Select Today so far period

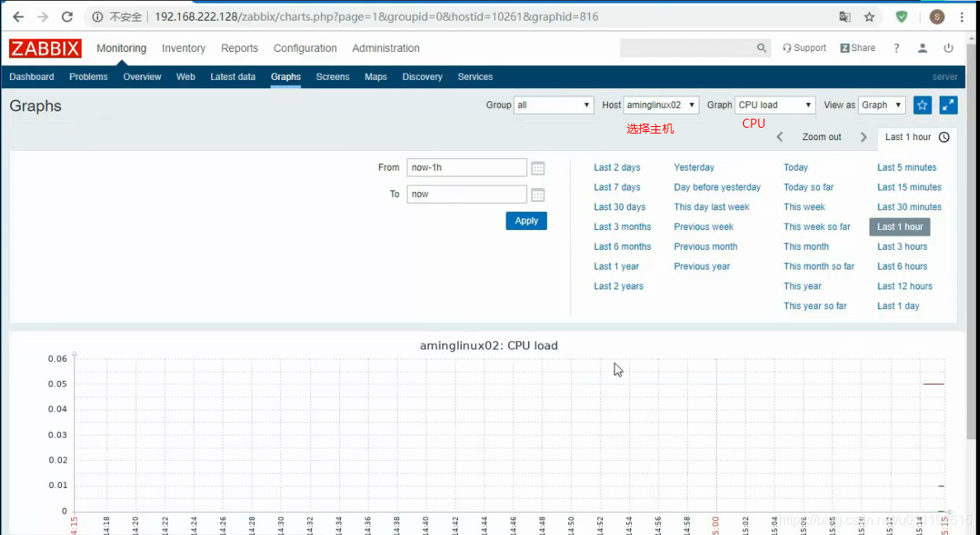coord(808,187)
